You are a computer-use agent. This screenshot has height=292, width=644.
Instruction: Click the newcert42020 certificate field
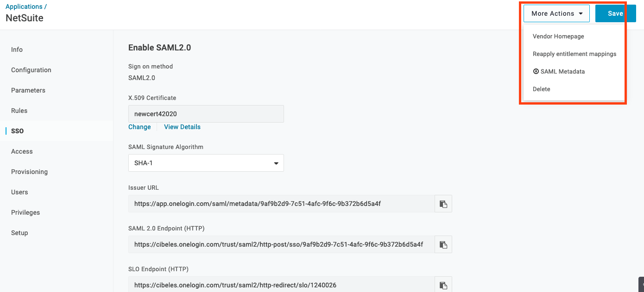(206, 114)
